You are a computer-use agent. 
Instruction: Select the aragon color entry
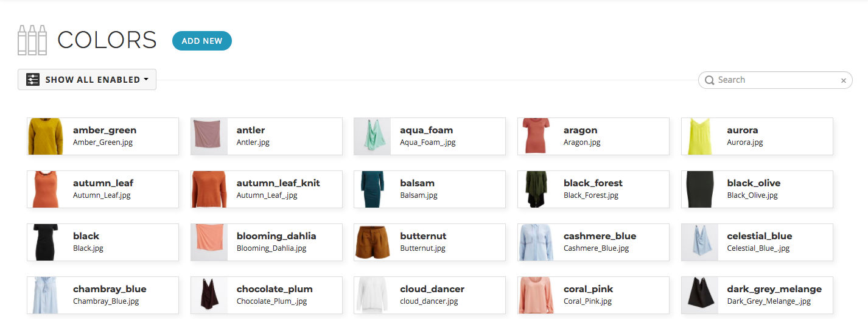(x=593, y=136)
